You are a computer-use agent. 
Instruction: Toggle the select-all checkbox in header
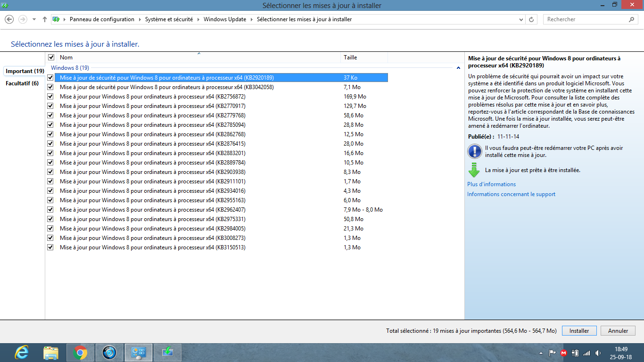coord(51,57)
